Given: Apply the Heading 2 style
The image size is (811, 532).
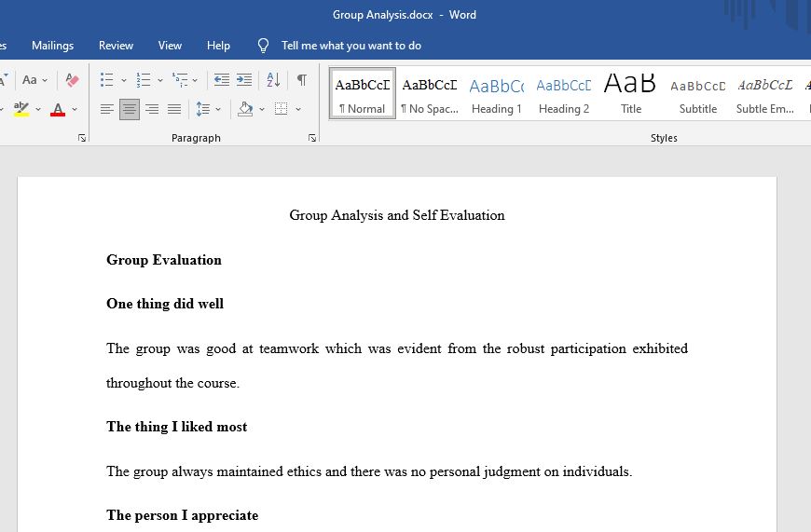Looking at the screenshot, I should [564, 93].
